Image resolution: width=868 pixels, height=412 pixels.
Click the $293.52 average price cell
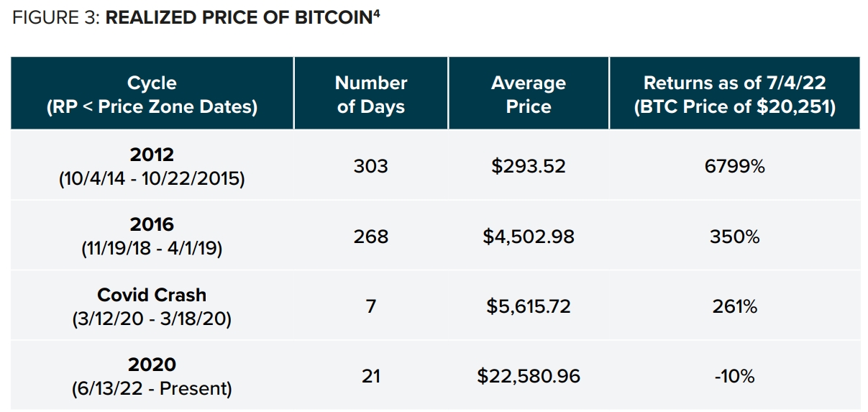click(529, 166)
